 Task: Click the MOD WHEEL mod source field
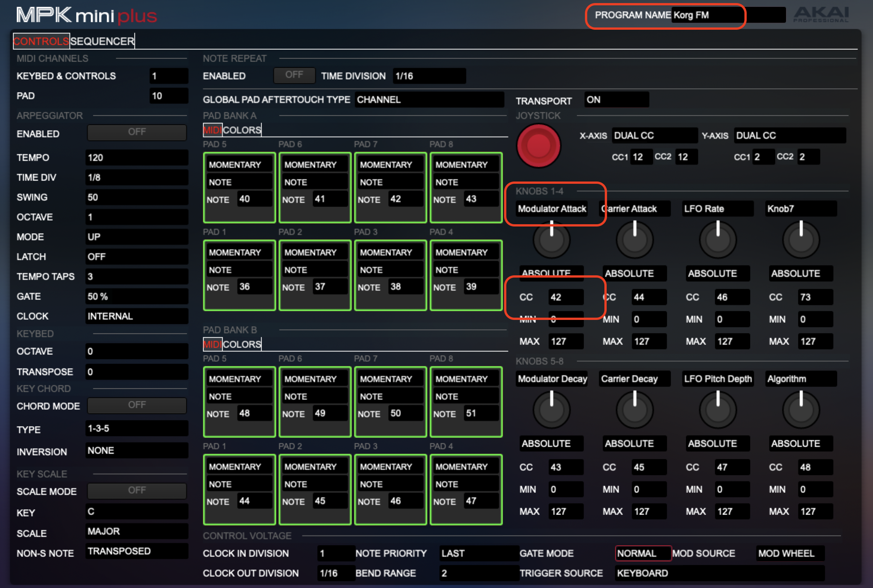point(790,553)
